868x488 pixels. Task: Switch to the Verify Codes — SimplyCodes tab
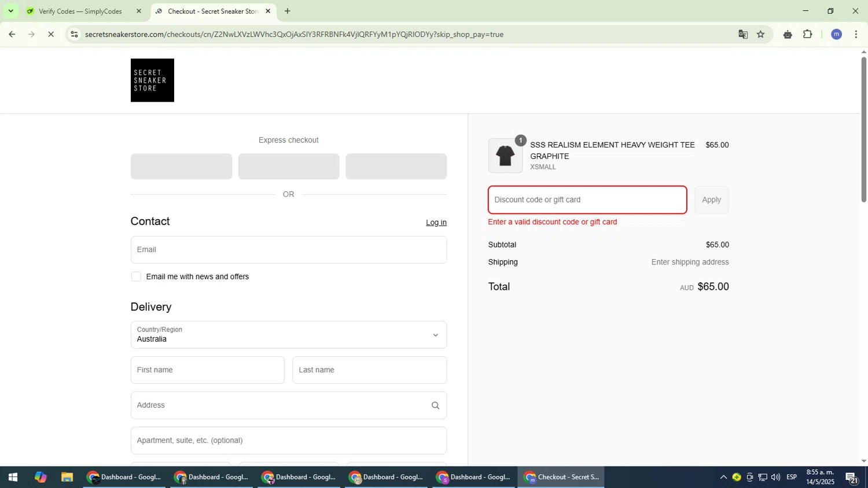pyautogui.click(x=80, y=11)
